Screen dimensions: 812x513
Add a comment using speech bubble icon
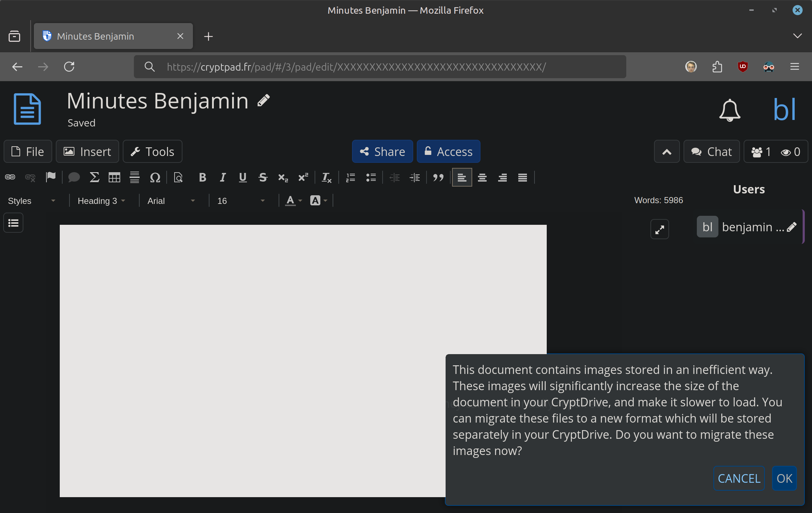(74, 177)
